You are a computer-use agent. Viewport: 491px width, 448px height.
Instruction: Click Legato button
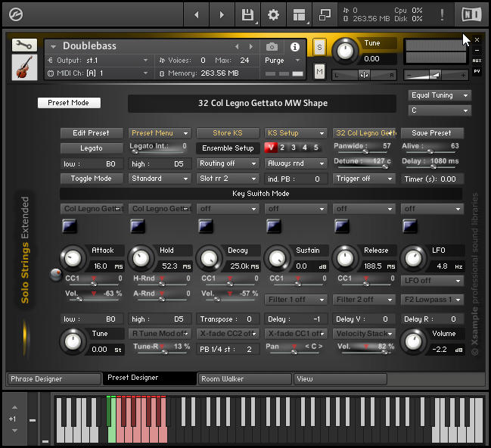tap(92, 148)
